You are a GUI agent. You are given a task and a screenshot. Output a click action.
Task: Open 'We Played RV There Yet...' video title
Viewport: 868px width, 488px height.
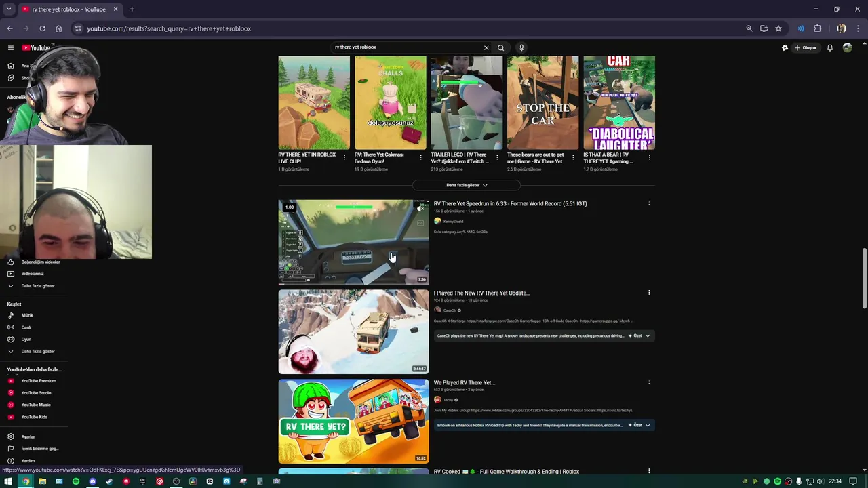point(465,383)
